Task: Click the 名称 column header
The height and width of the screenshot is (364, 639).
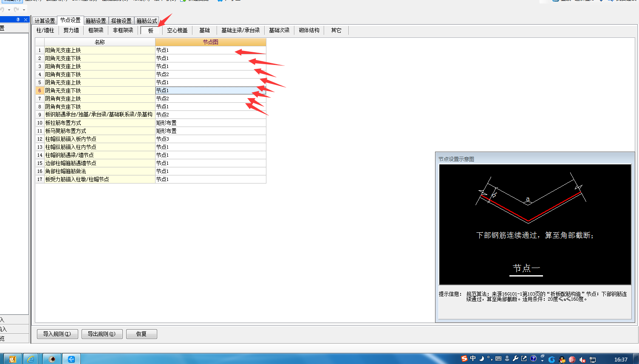Action: (100, 42)
